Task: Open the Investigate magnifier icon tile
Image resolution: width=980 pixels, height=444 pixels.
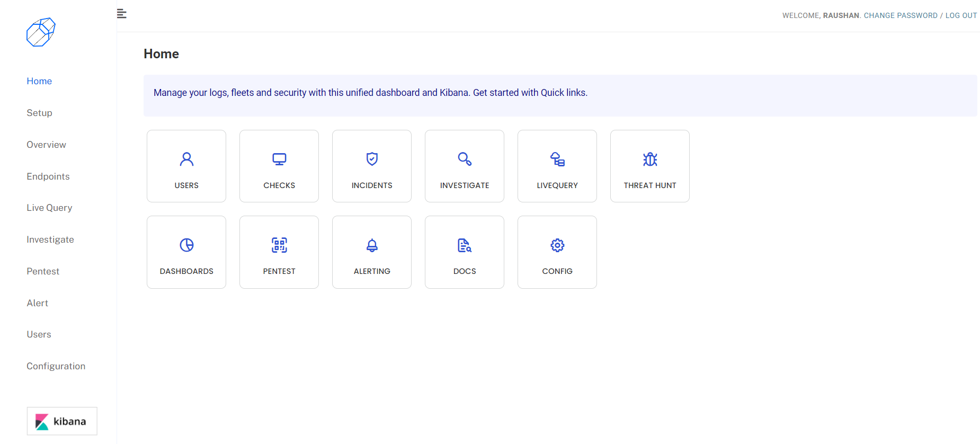Action: click(x=465, y=159)
